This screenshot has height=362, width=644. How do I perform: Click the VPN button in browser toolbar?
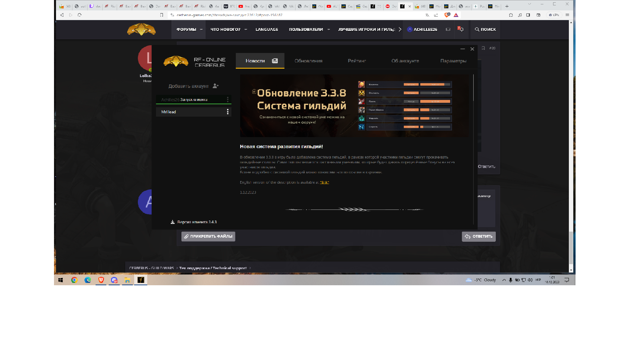(554, 15)
